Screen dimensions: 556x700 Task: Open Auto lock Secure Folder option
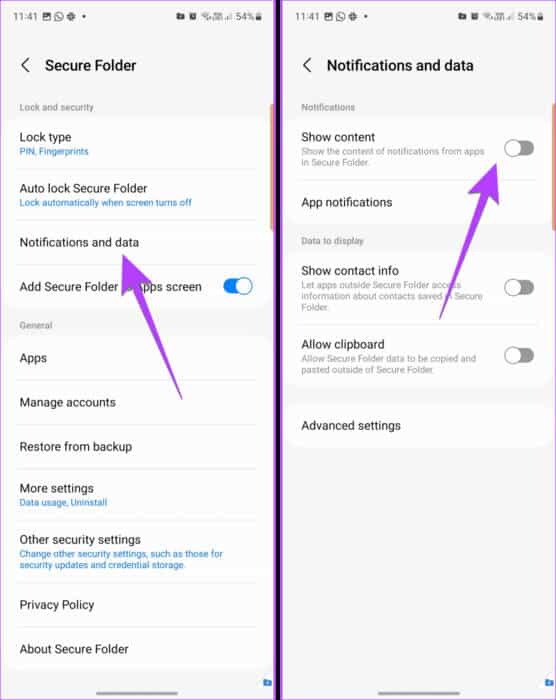(x=137, y=195)
